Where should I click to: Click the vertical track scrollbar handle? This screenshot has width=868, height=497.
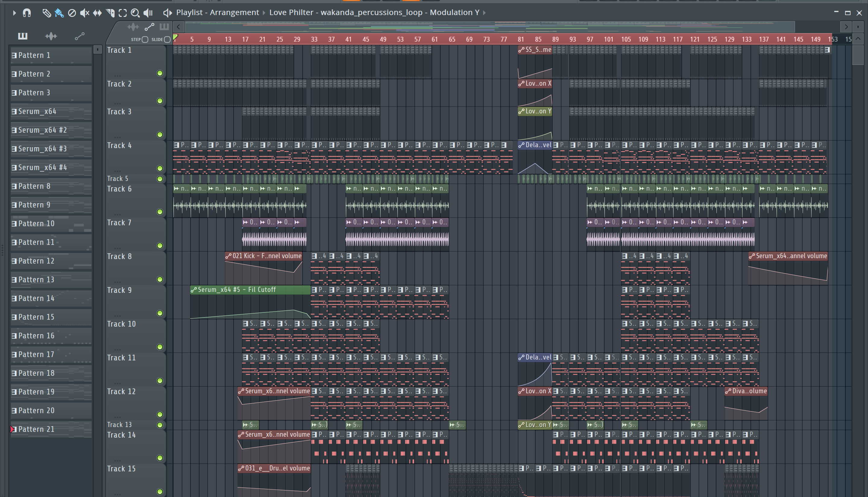pos(858,55)
